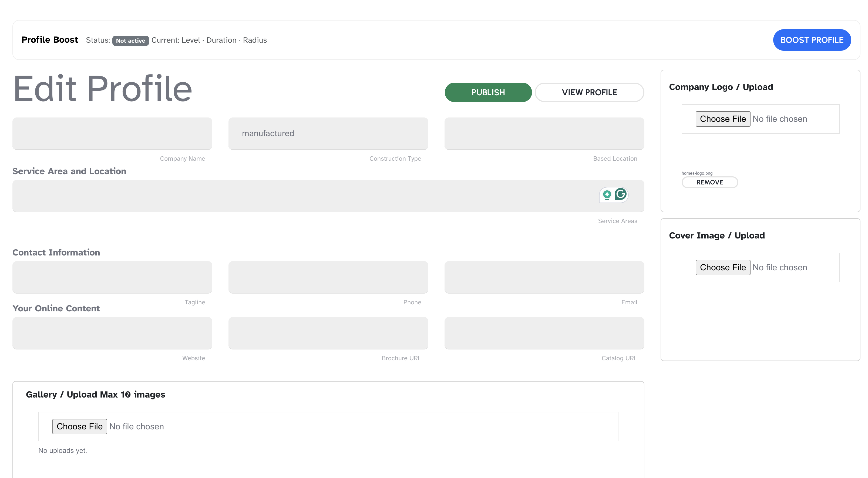Select the Brochure URL field
This screenshot has width=868, height=478.
coord(328,333)
